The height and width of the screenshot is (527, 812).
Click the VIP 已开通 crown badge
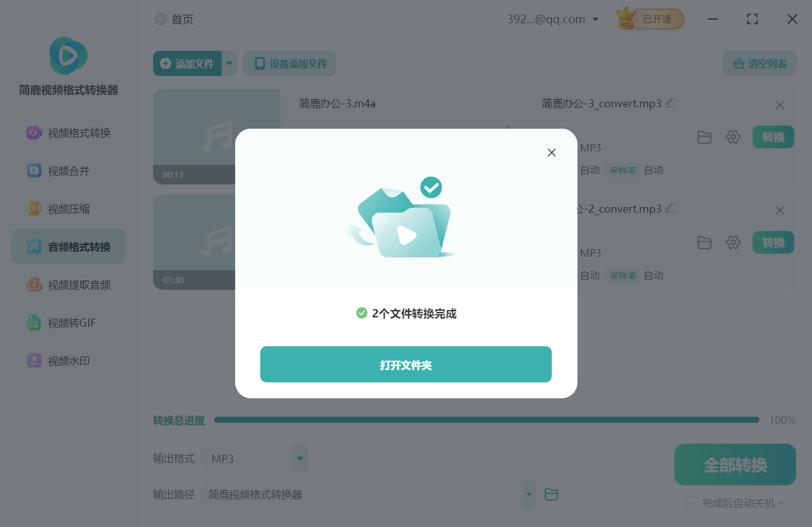(x=650, y=19)
